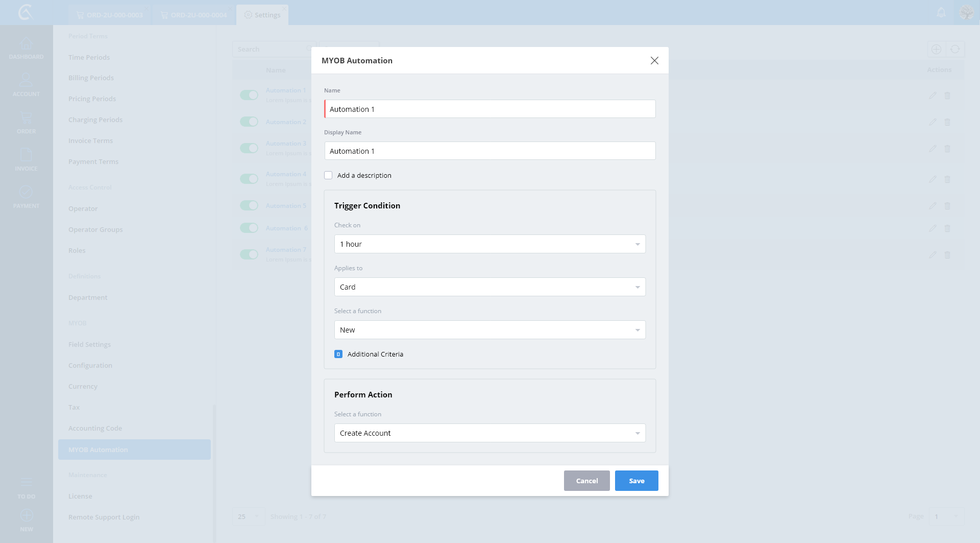Image resolution: width=980 pixels, height=543 pixels.
Task: Click the notification bell icon
Action: (x=941, y=13)
